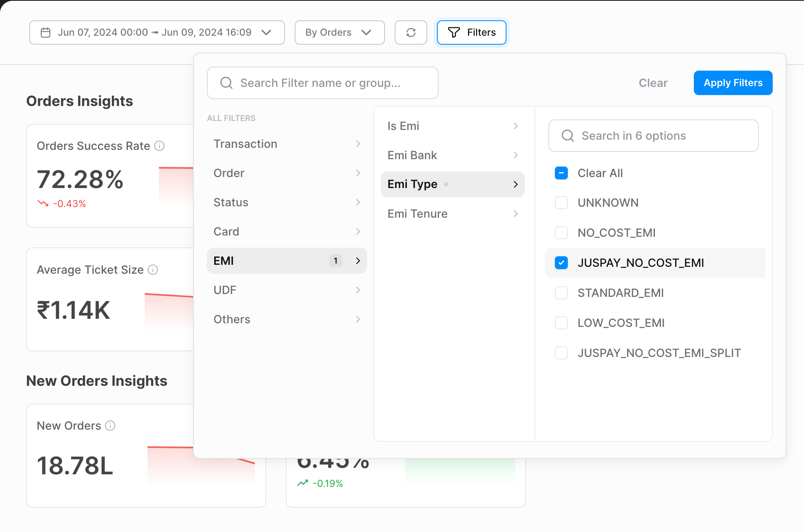Open the By Orders dropdown

[x=339, y=32]
